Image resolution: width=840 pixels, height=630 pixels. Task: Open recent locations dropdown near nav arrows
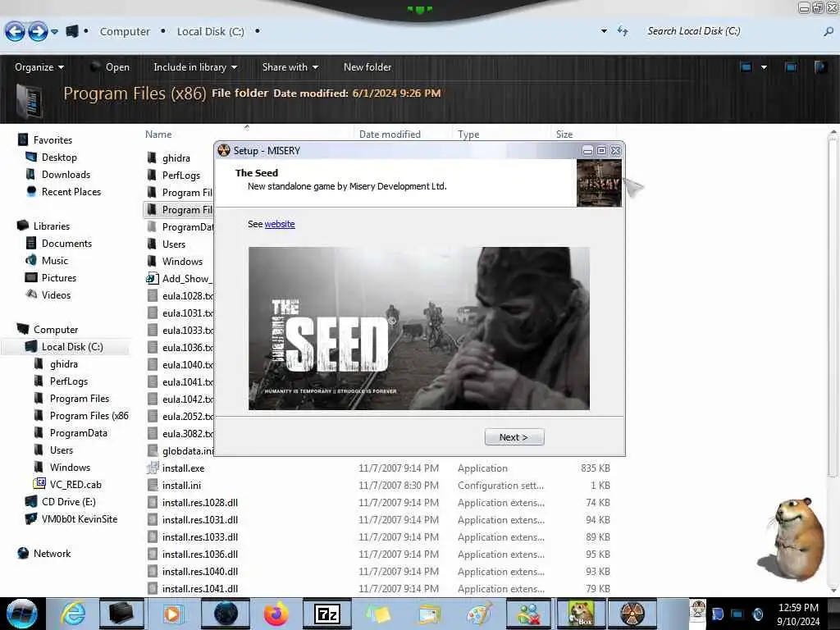(x=55, y=32)
